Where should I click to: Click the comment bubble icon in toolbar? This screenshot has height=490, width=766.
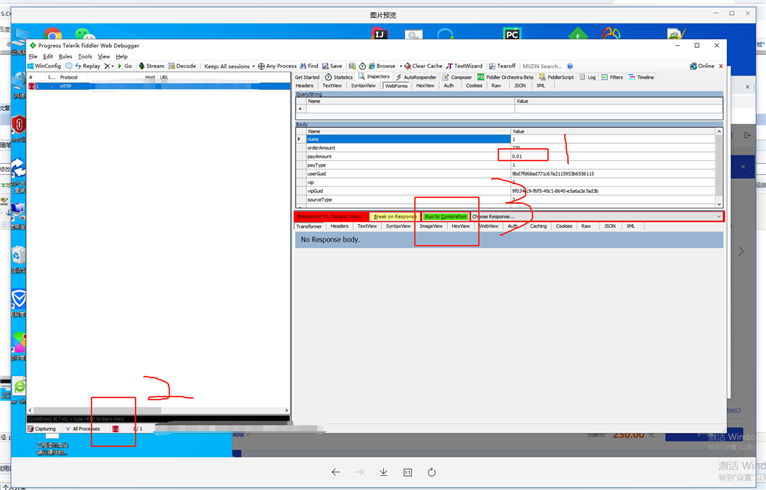point(69,66)
